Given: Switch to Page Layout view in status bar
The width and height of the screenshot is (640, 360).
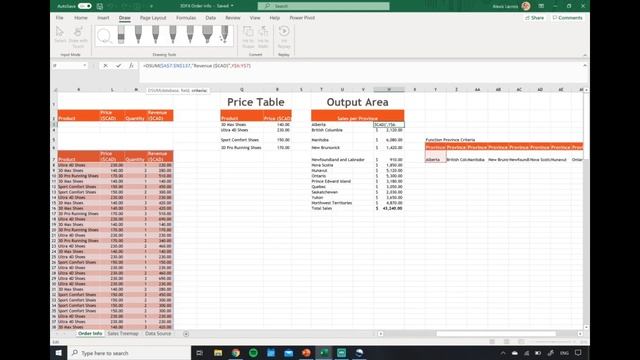Looking at the screenshot, I should [x=507, y=342].
